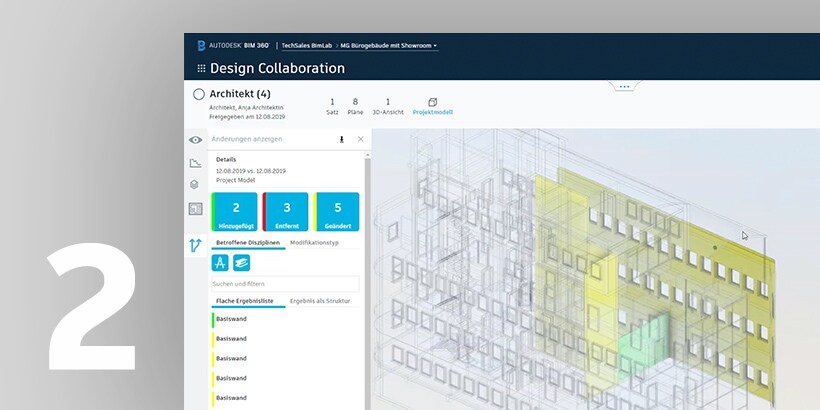Viewport: 820px width, 410px height.
Task: Open the 8 Pläne item
Action: tap(355, 106)
